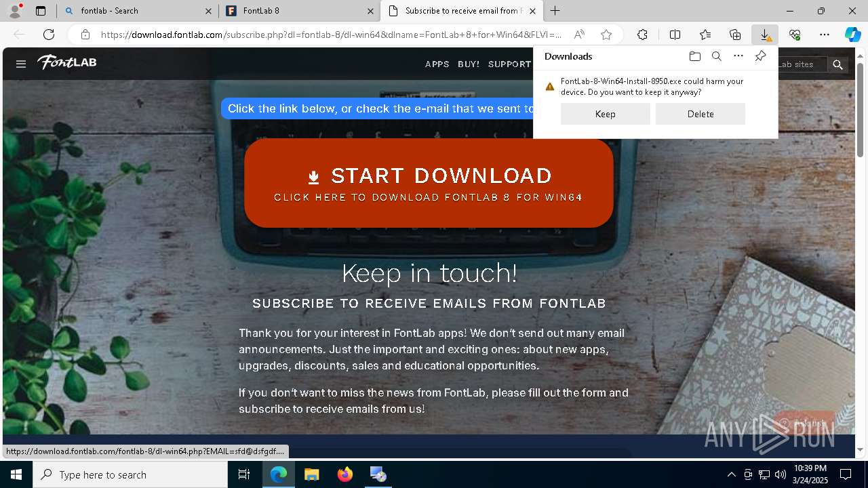Open downloads folder in Downloads panel
The width and height of the screenshot is (868, 488).
[694, 56]
